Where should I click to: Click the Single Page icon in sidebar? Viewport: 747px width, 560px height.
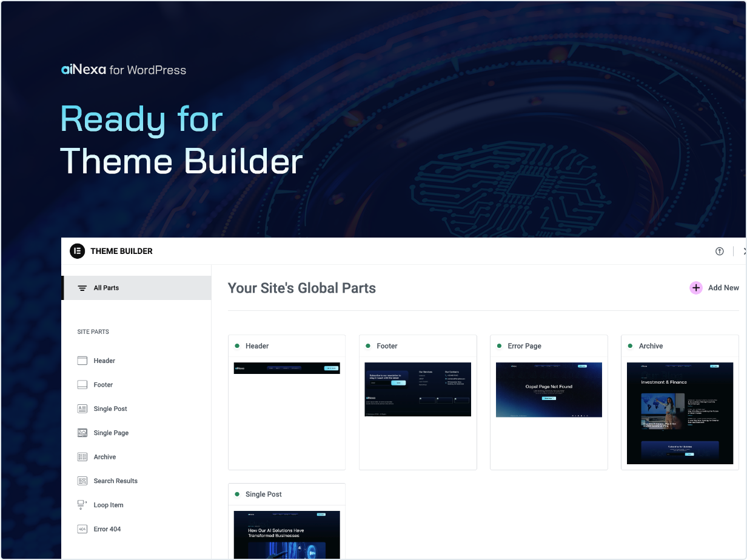pyautogui.click(x=82, y=433)
